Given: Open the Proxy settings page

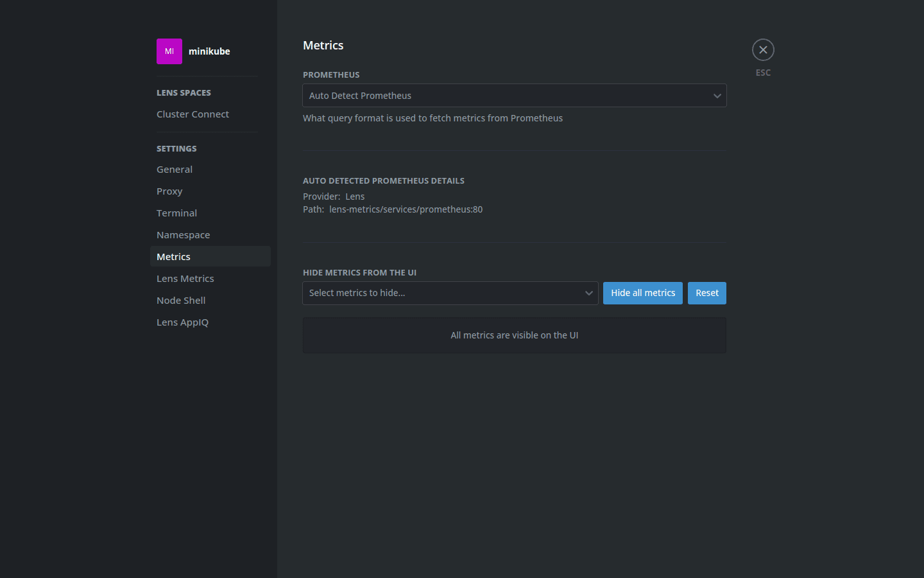Looking at the screenshot, I should 169,191.
